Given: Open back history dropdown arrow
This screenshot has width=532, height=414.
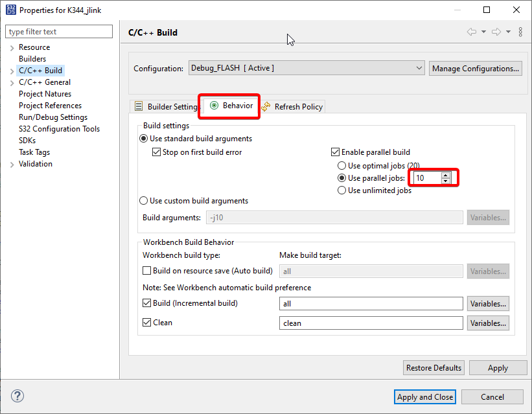Looking at the screenshot, I should coord(483,32).
